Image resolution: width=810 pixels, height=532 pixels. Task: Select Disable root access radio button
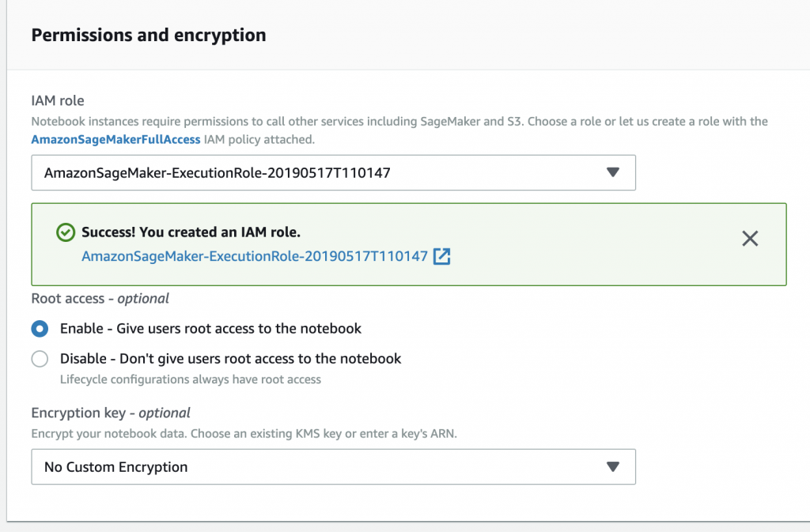click(40, 359)
